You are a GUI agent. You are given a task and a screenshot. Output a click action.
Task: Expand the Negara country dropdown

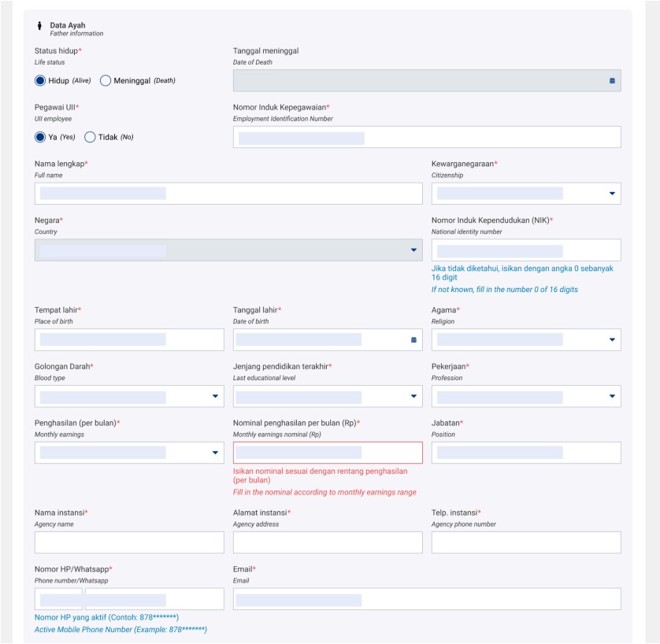click(x=413, y=250)
